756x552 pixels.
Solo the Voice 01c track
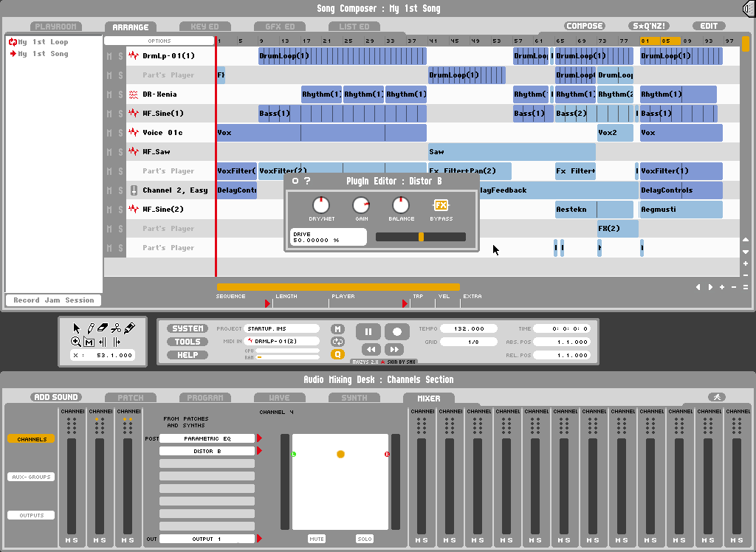click(x=120, y=133)
